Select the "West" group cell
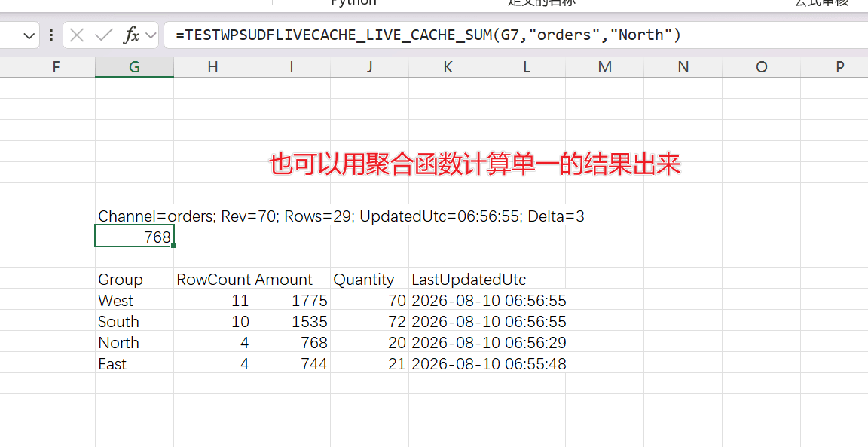The height and width of the screenshot is (447, 868). (135, 300)
